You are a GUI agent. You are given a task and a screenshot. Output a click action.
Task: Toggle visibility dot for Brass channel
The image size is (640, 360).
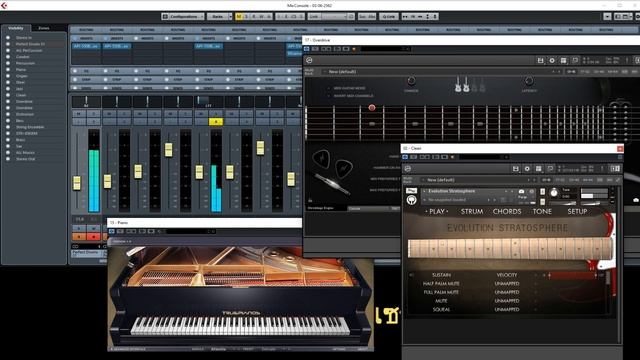[x=8, y=140]
